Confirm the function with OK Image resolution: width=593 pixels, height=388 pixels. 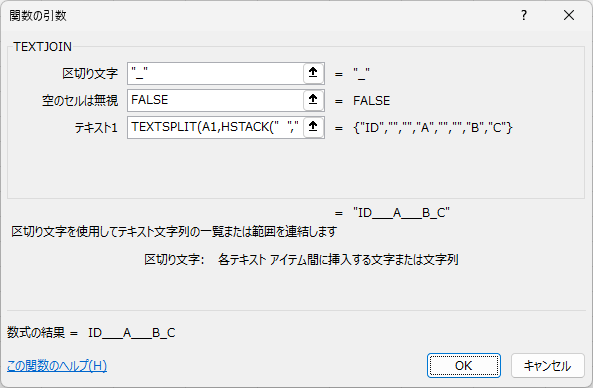click(464, 366)
